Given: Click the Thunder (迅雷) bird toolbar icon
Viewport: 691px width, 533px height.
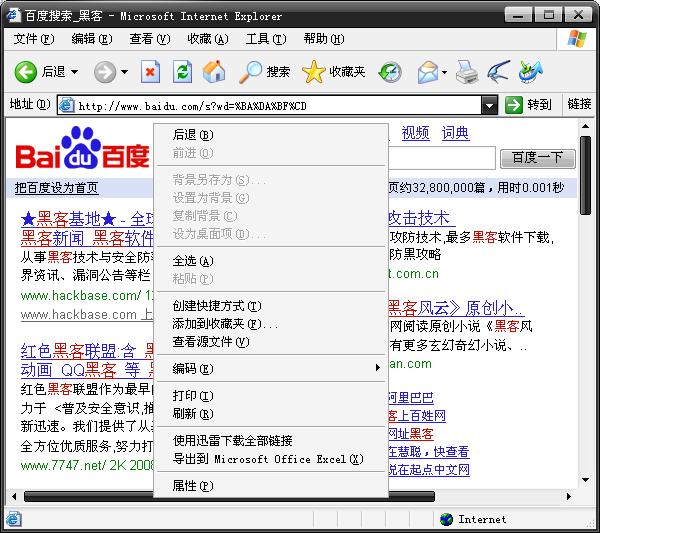Looking at the screenshot, I should pyautogui.click(x=498, y=72).
